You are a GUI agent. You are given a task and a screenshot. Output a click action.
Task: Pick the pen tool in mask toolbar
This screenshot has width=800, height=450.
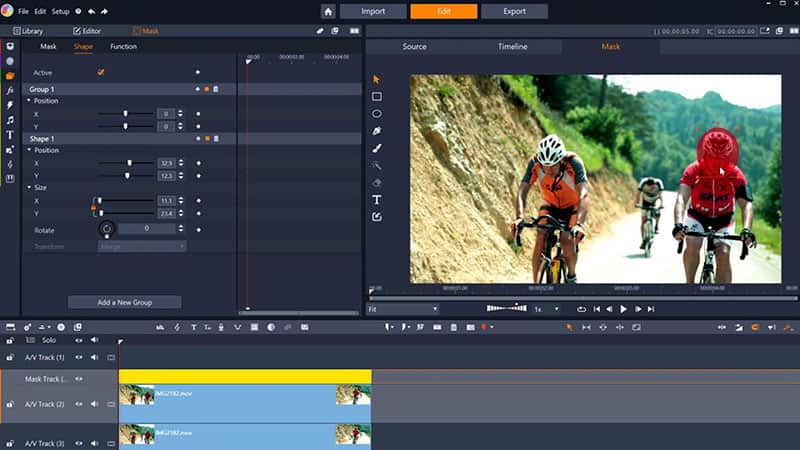377,131
